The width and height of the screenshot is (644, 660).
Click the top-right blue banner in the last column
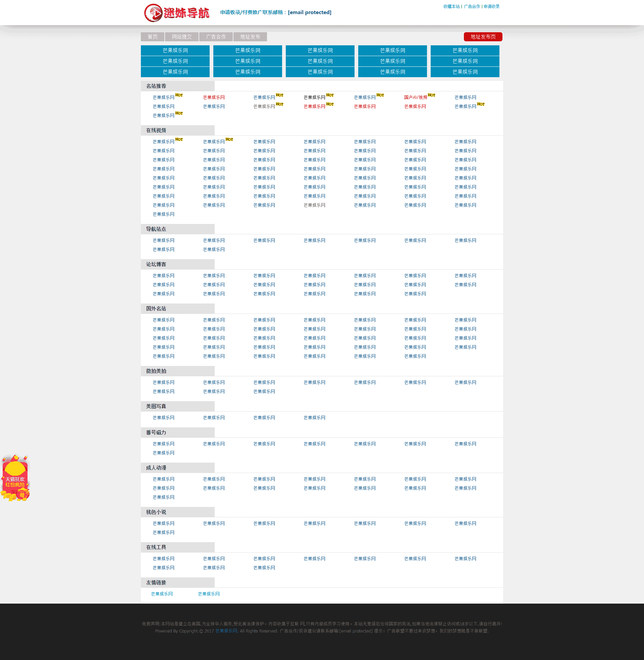465,50
